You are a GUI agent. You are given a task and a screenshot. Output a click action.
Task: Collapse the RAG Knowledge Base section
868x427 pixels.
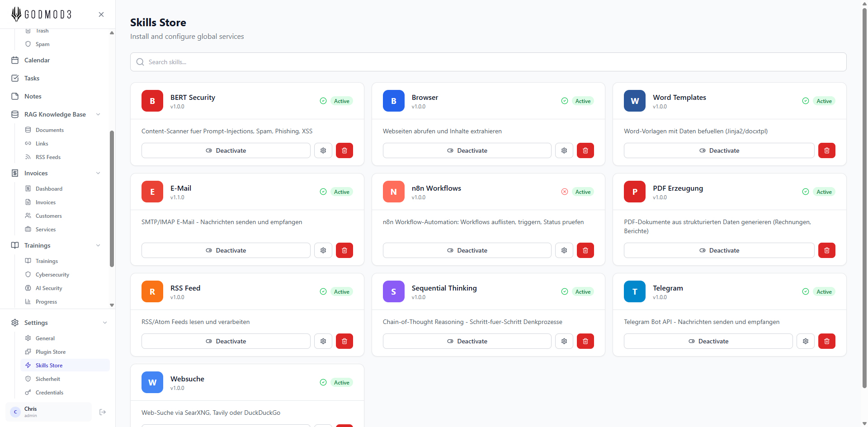point(98,114)
